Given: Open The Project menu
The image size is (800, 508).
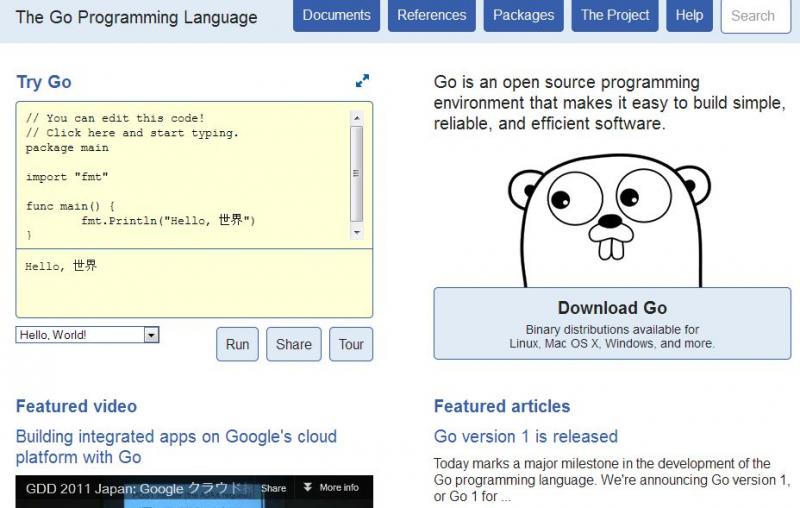Looking at the screenshot, I should 615,15.
